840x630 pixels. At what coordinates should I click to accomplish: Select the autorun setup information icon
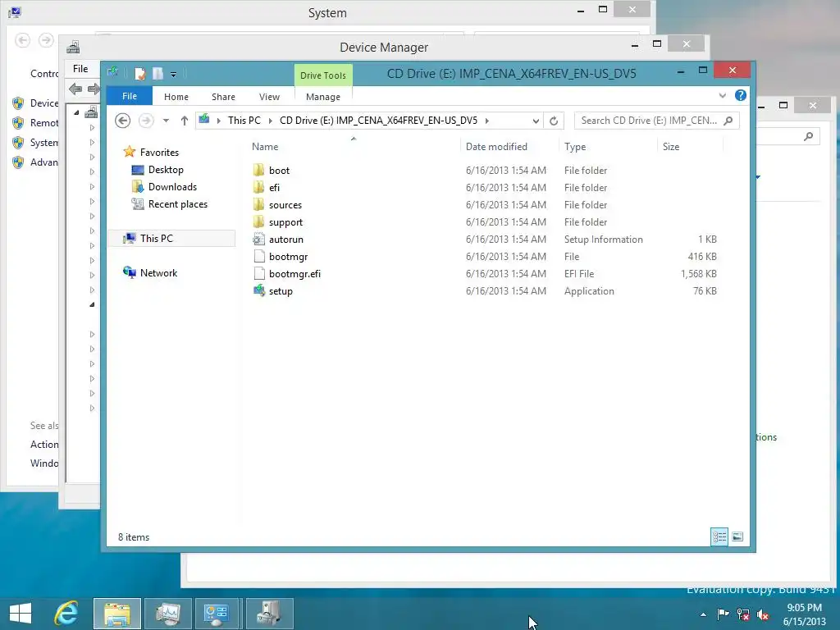coord(258,240)
